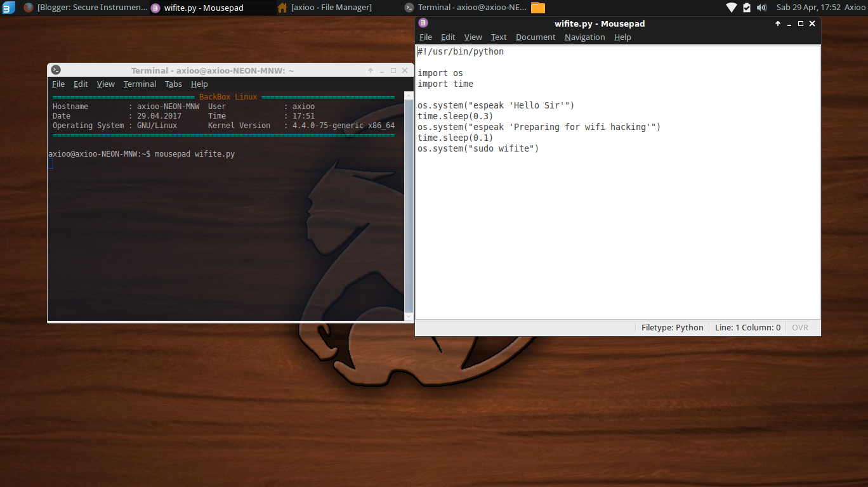Click the Filetype: Python statusbar control
Image resolution: width=868 pixels, height=487 pixels.
click(671, 327)
